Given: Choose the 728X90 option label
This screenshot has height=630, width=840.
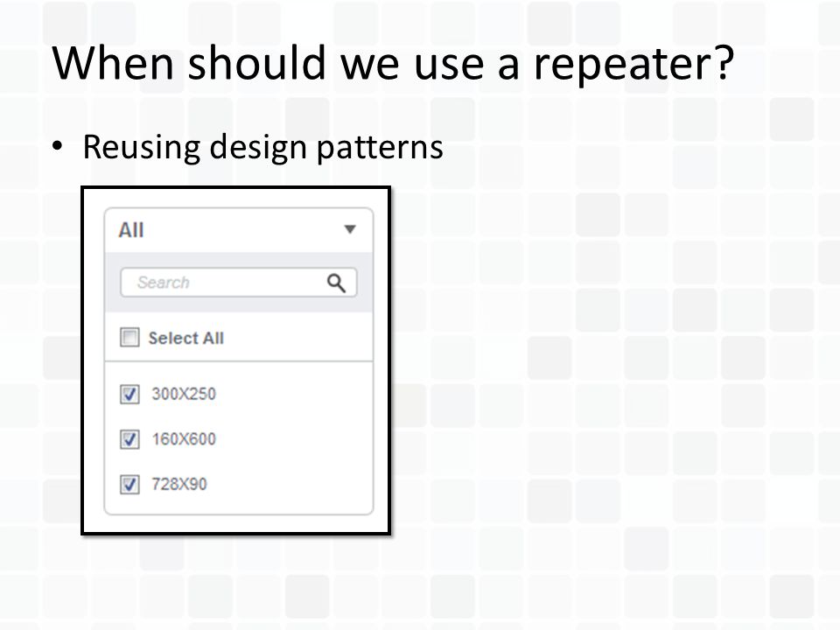Looking at the screenshot, I should [x=178, y=484].
